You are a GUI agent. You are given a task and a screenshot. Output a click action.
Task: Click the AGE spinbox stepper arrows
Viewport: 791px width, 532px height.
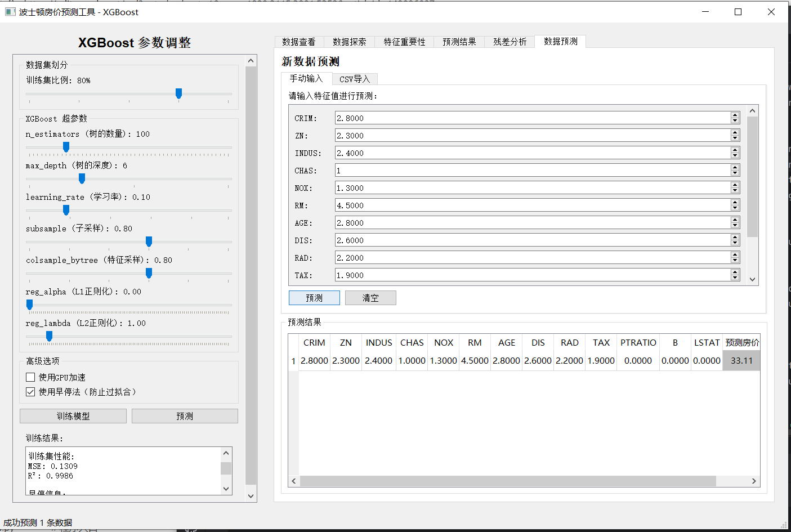click(735, 222)
